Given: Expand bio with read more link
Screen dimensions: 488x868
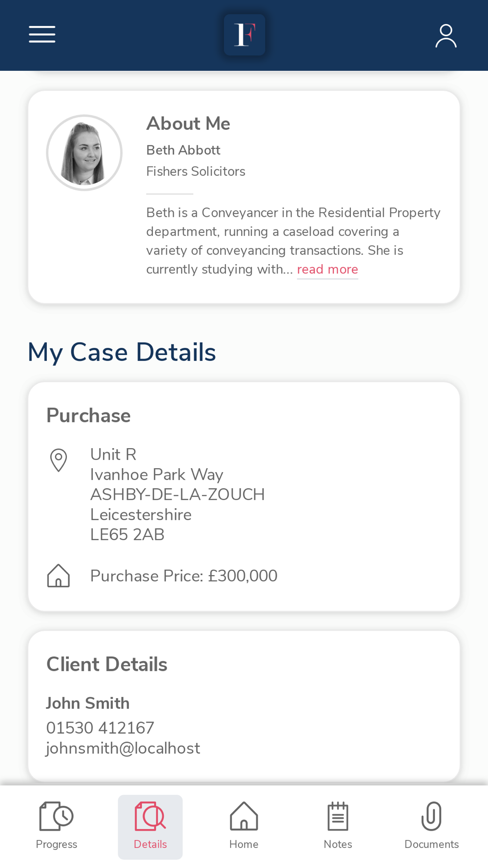Looking at the screenshot, I should coord(327,269).
